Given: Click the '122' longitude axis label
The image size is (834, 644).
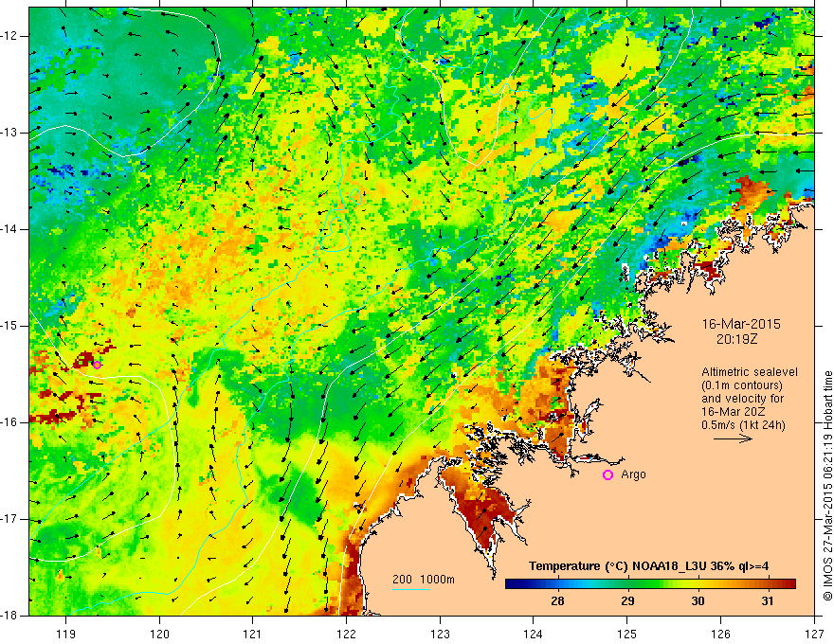Looking at the screenshot, I should click(346, 634).
